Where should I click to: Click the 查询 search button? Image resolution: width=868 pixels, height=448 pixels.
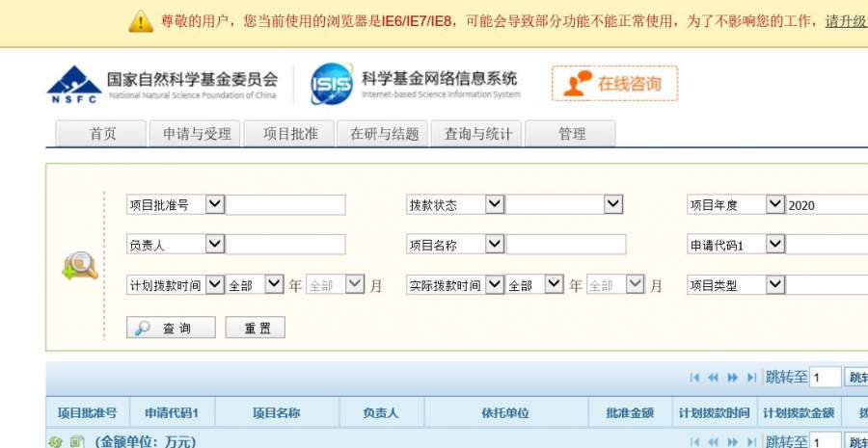(x=171, y=328)
